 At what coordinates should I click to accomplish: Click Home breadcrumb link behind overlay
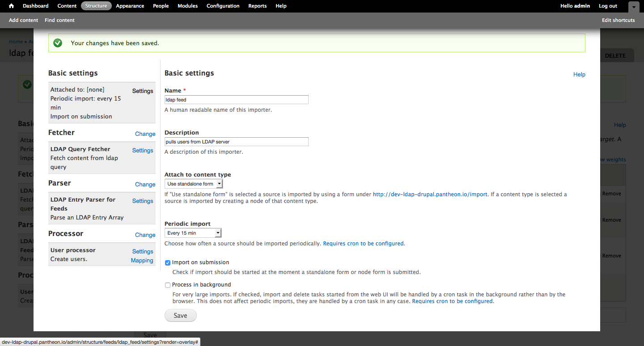click(16, 42)
